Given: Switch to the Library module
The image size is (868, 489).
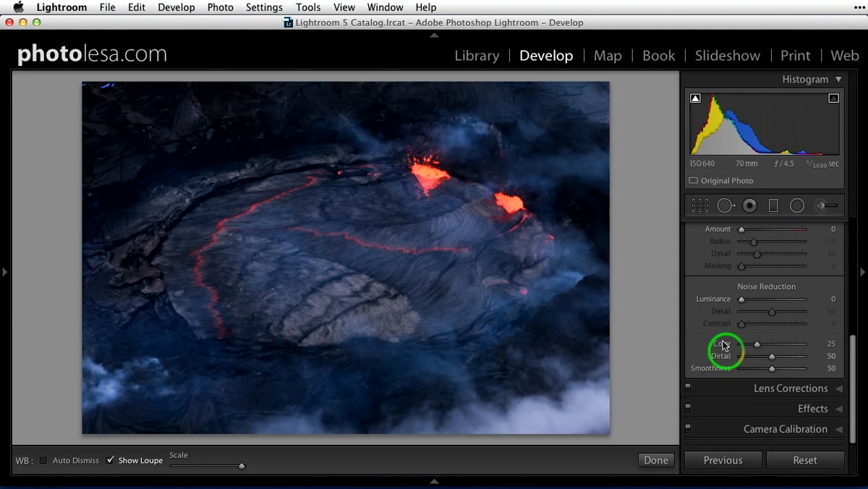Looking at the screenshot, I should point(477,56).
